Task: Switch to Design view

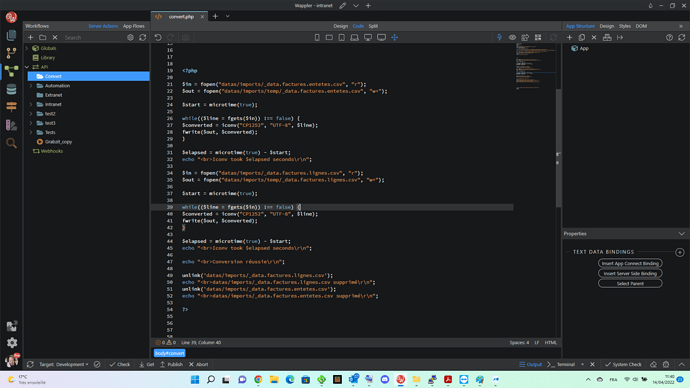Action: click(340, 26)
